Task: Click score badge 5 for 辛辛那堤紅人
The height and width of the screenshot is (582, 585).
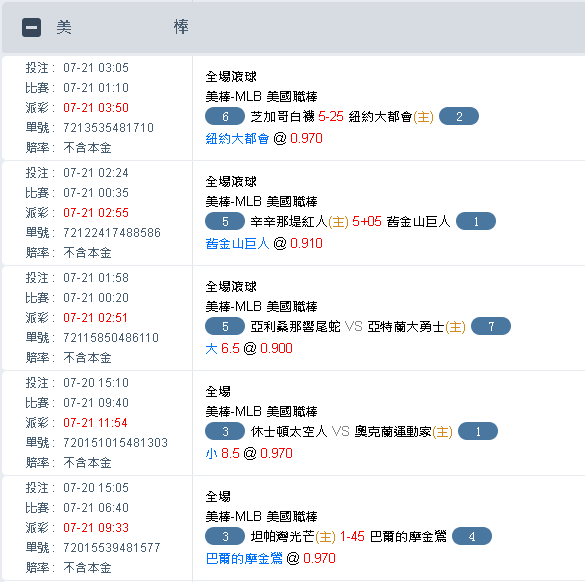Action: click(225, 221)
